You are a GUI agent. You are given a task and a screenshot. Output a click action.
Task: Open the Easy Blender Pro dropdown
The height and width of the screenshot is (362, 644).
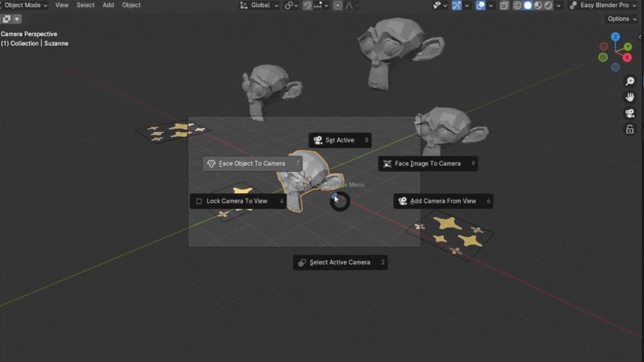(603, 5)
